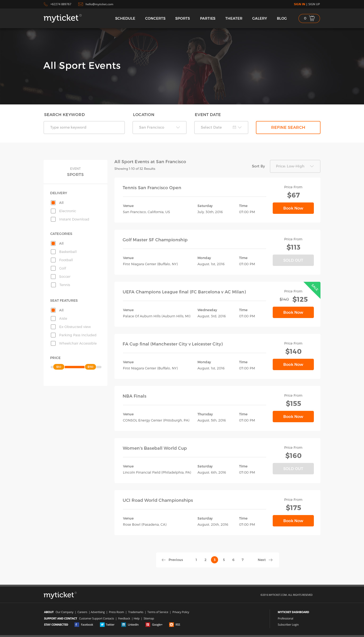Open the RSS feed icon
Viewport: 364px width, 637px height.
[171, 624]
